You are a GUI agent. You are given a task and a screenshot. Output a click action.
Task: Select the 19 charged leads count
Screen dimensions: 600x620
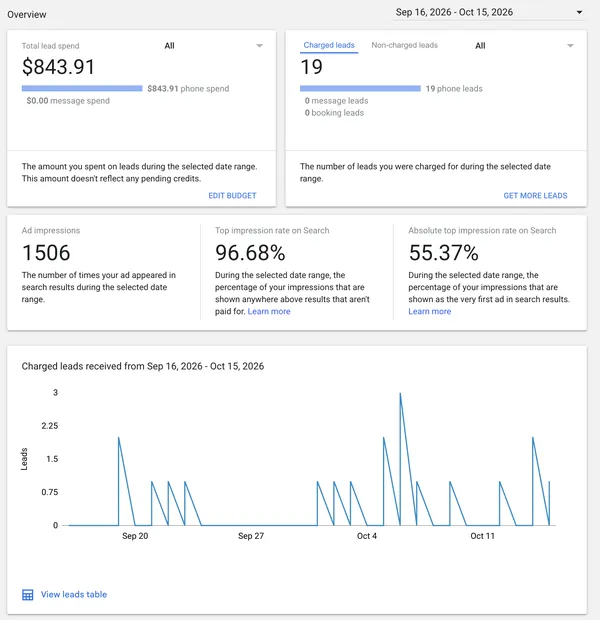point(311,66)
